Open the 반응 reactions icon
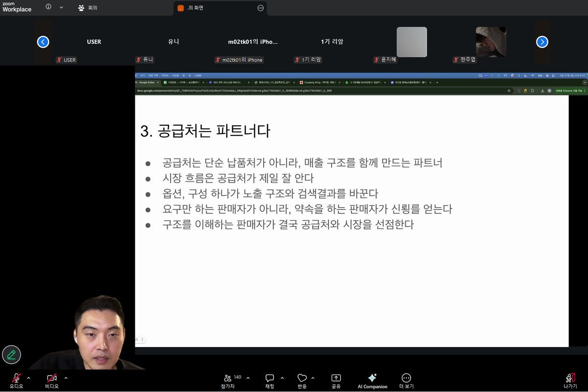The height and width of the screenshot is (392, 588). pos(302,378)
